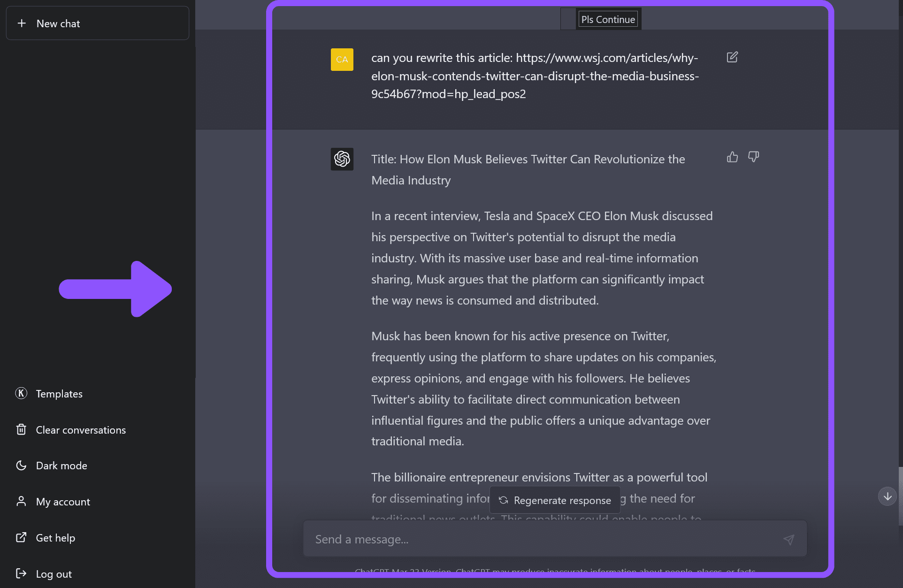Click the wsj.com article URL text
Viewport: 903px width, 588px height.
[535, 76]
